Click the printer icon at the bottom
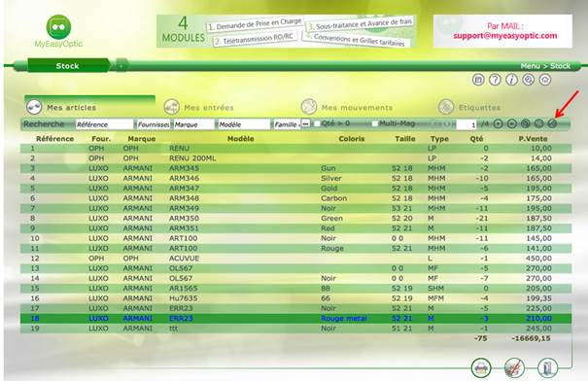 481,367
